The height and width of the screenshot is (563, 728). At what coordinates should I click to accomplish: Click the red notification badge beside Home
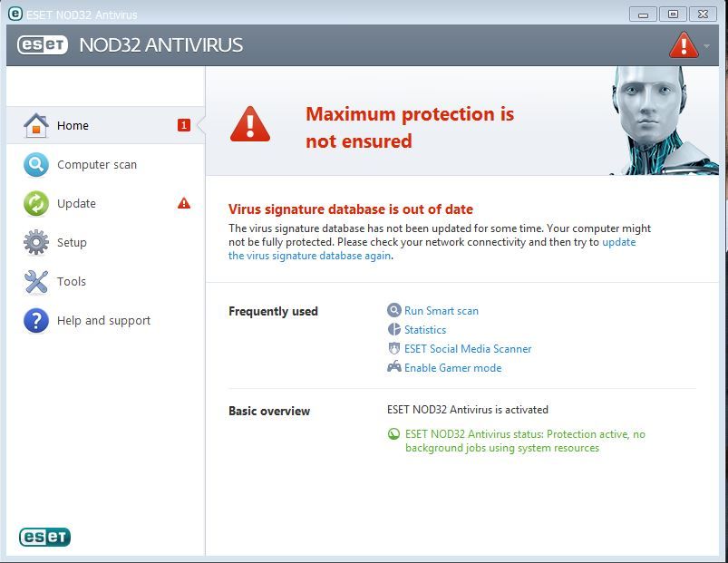pos(184,125)
